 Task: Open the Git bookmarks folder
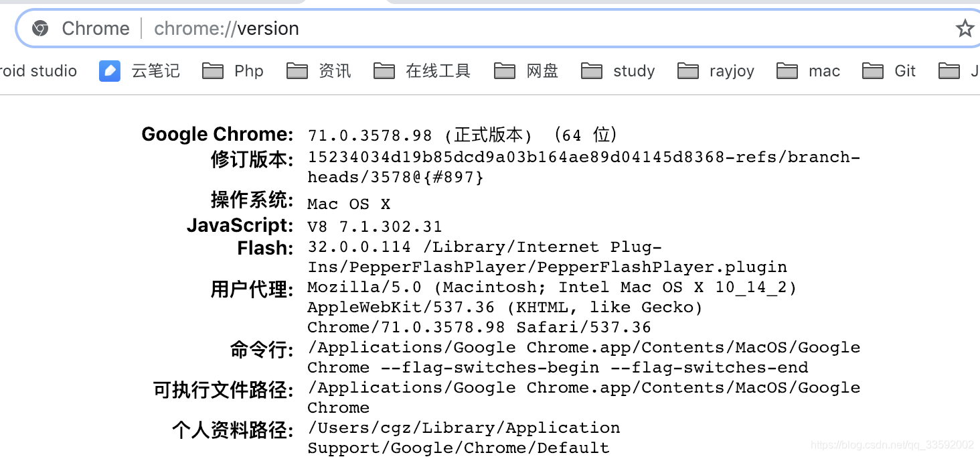pyautogui.click(x=889, y=71)
